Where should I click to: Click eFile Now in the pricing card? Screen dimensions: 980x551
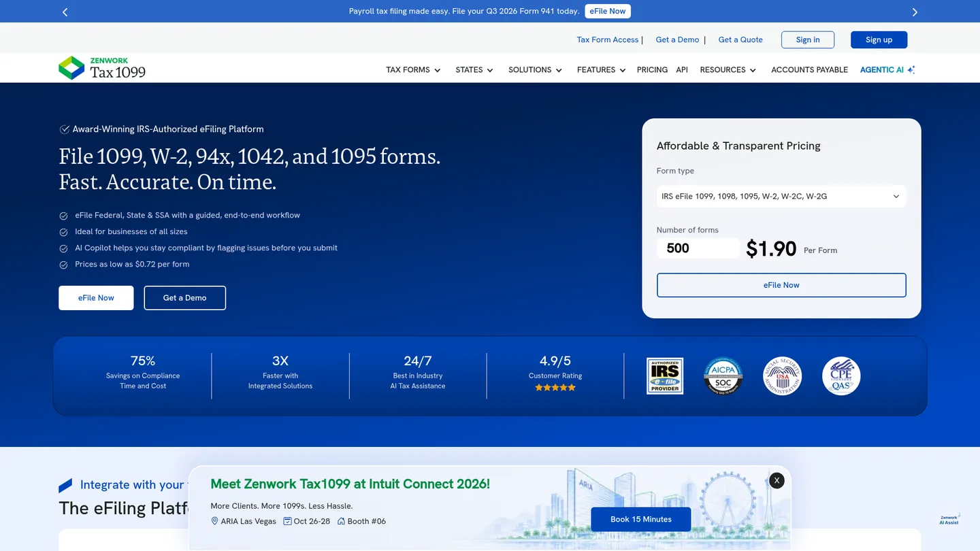coord(781,285)
